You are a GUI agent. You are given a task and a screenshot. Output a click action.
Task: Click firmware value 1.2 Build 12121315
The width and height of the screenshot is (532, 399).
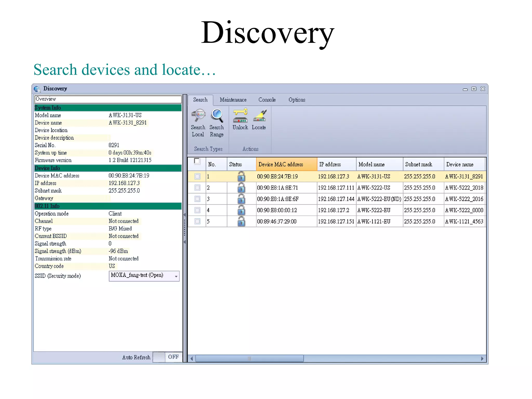130,160
